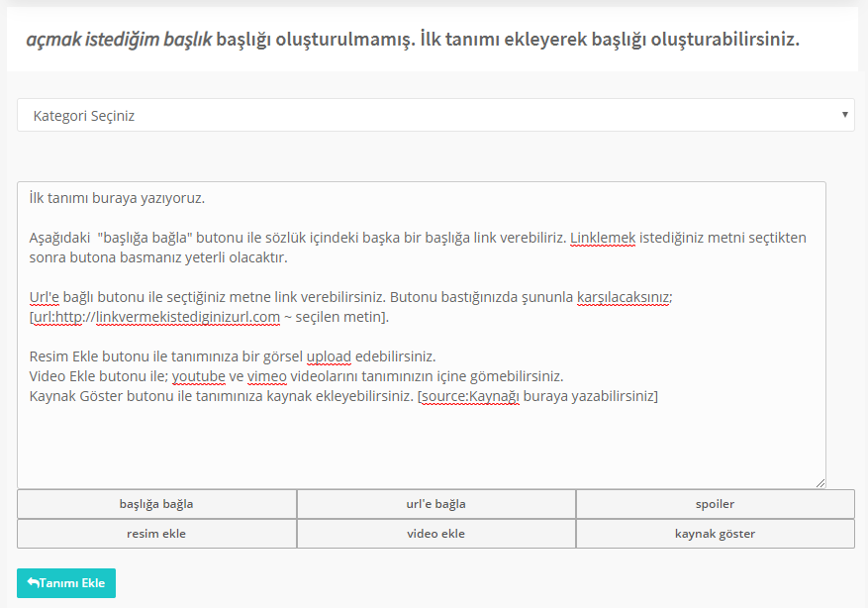The width and height of the screenshot is (868, 608).
Task: Click inside the definition text area
Action: click(x=422, y=335)
